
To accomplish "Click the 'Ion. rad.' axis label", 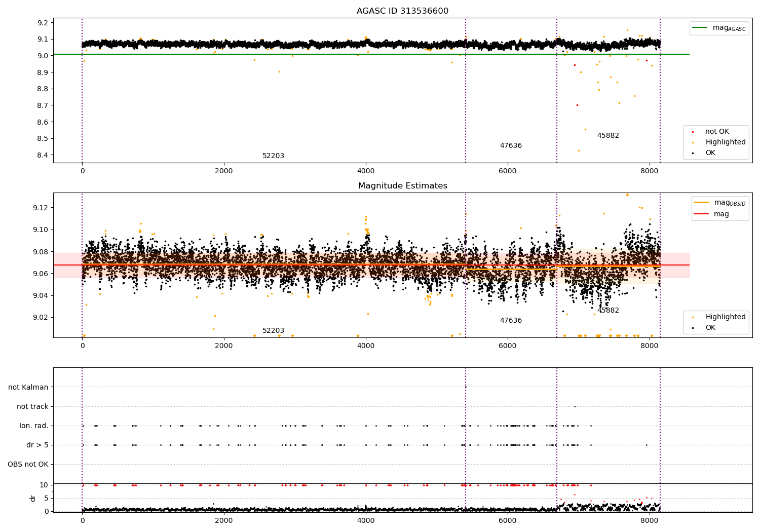I will [34, 426].
